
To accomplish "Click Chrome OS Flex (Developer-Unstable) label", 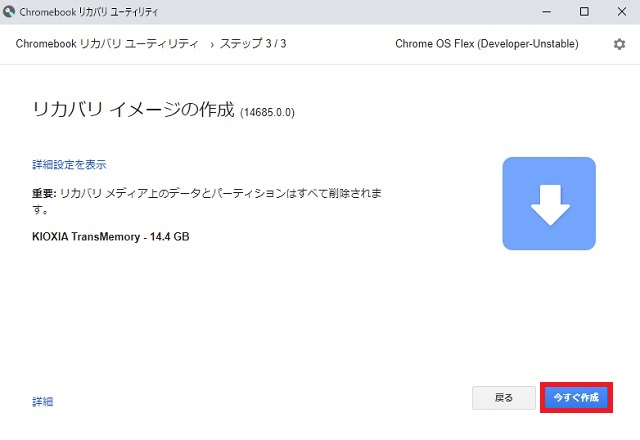I will [487, 44].
